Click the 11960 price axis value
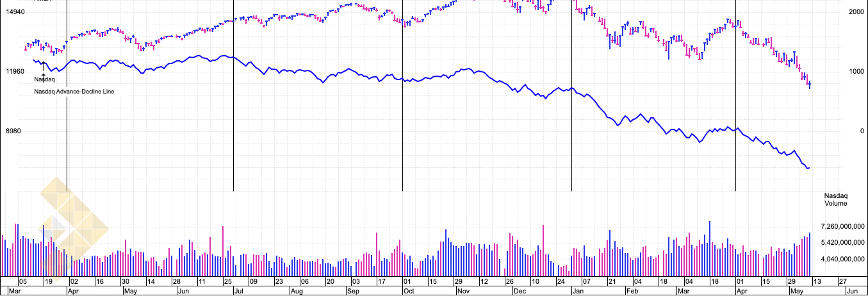This screenshot has height=296, width=868. click(x=14, y=72)
